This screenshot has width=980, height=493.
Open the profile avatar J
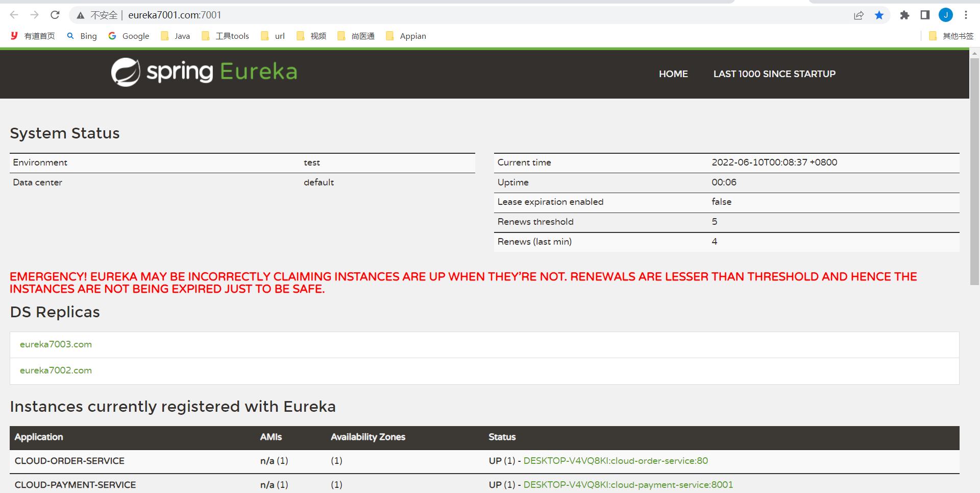(946, 15)
